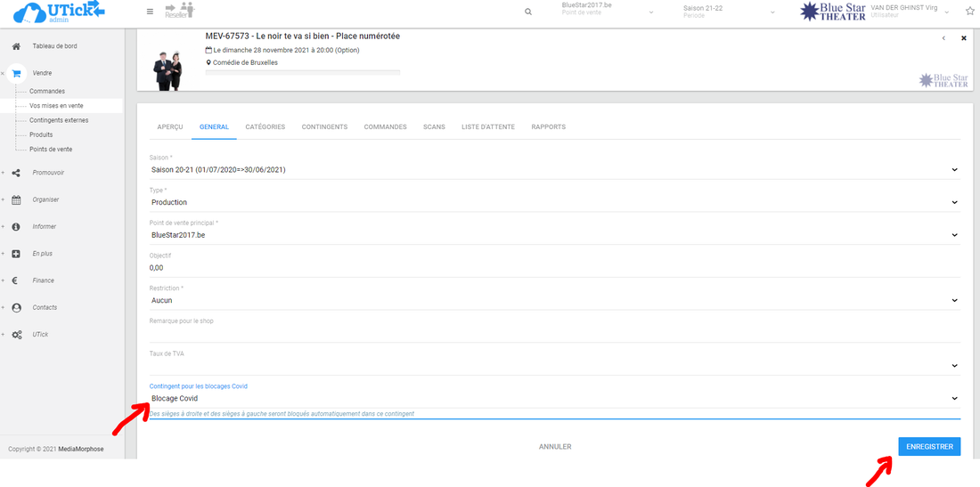980x487 pixels.
Task: Close the event panel with X
Action: pyautogui.click(x=963, y=38)
